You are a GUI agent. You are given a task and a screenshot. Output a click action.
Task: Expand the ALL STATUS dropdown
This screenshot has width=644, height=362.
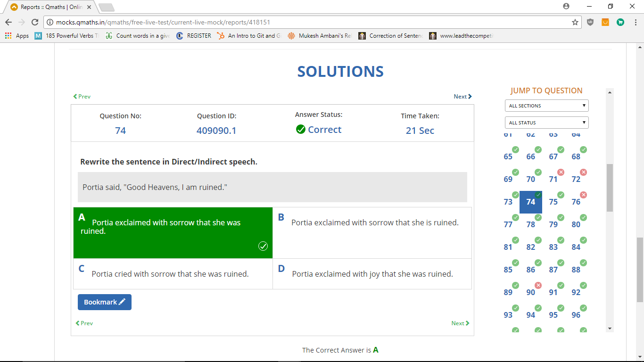point(546,123)
